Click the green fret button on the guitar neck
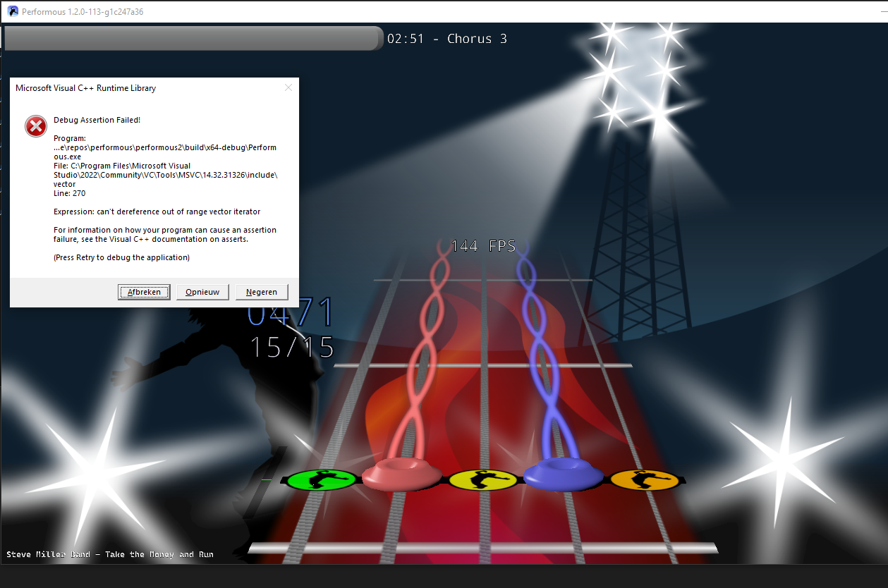888x588 pixels. [322, 479]
